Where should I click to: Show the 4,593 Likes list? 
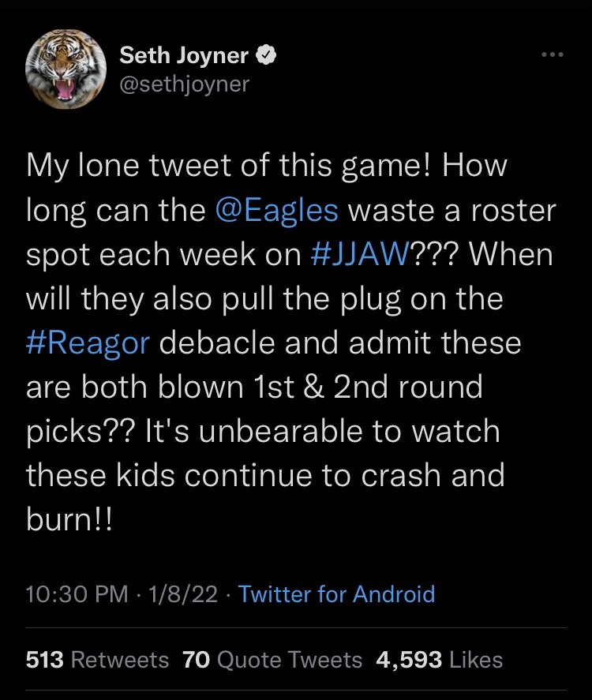tap(439, 660)
